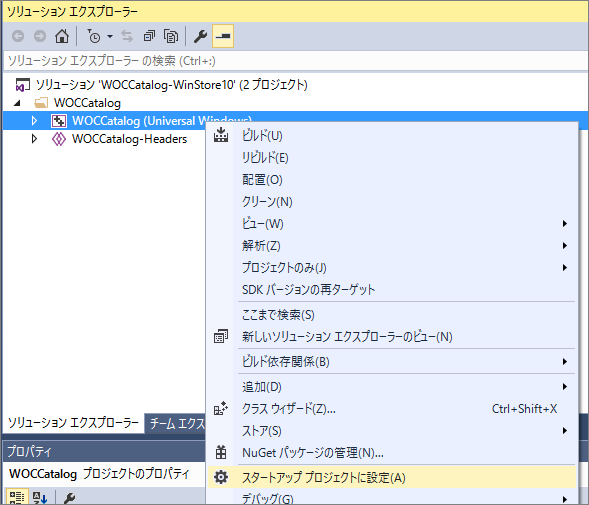
Task: Click the Back navigation arrow in toolbar
Action: [18, 36]
